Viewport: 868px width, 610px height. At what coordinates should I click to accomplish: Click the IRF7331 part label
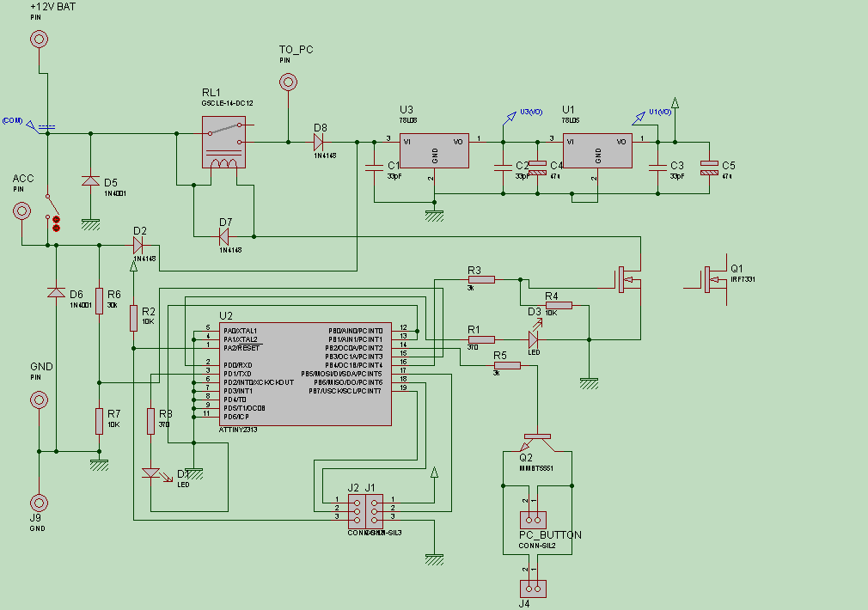tap(743, 279)
